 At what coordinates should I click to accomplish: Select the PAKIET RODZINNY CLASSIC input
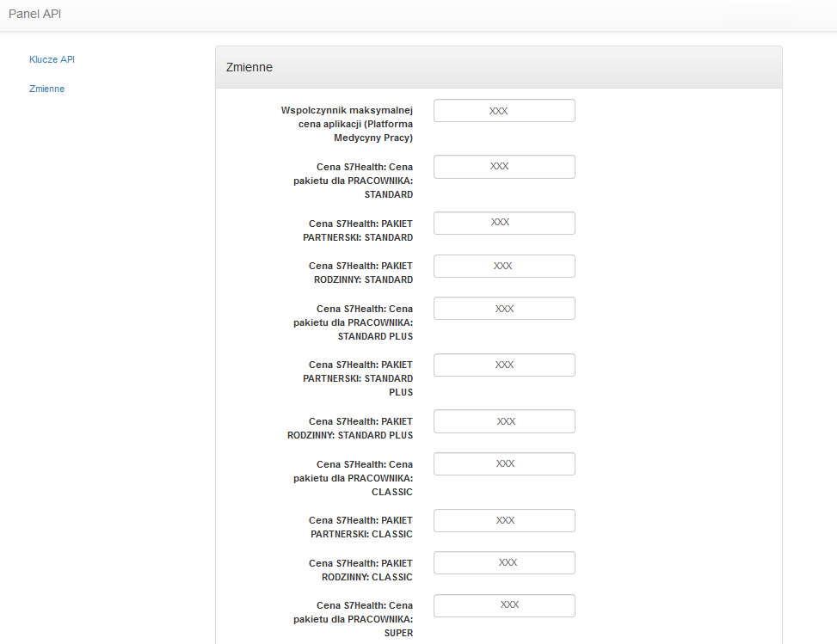(x=504, y=562)
